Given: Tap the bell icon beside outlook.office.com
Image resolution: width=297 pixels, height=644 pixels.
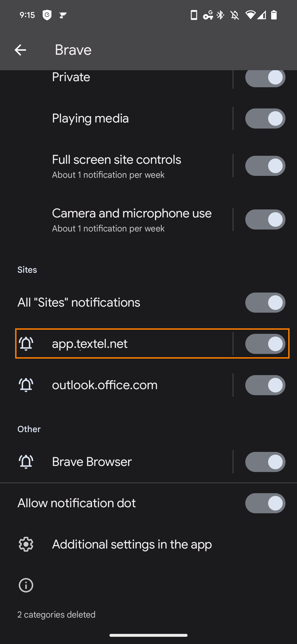Looking at the screenshot, I should point(26,385).
